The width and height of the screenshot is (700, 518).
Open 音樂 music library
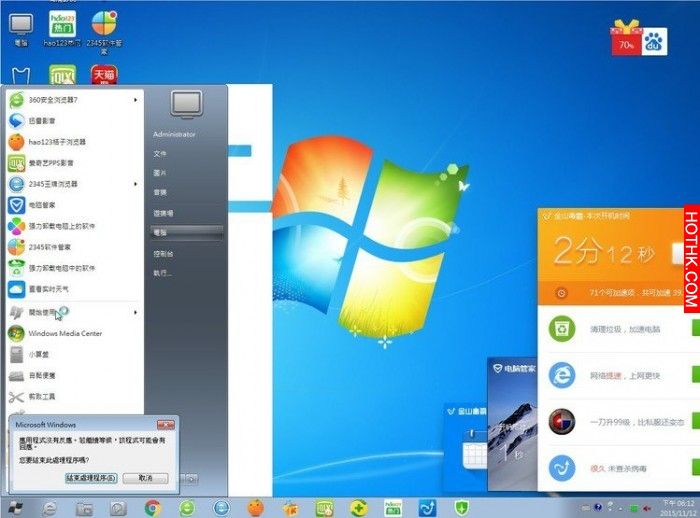point(160,192)
